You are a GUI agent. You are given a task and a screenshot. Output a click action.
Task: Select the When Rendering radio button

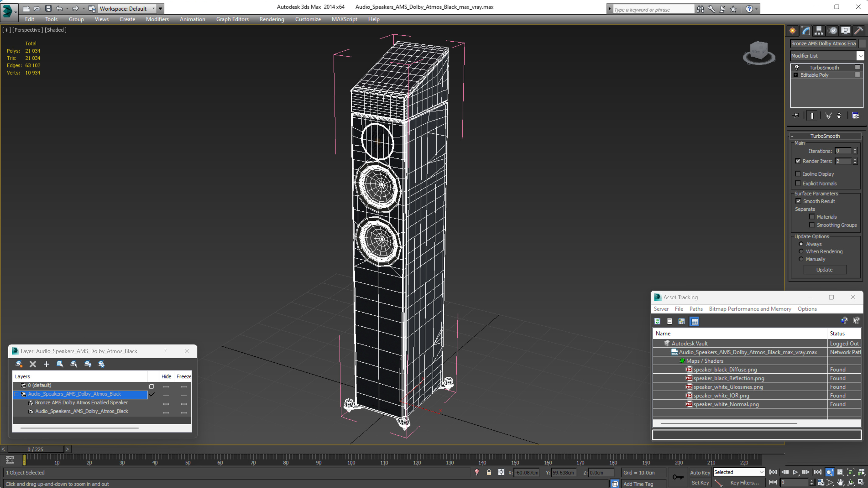pos(801,251)
